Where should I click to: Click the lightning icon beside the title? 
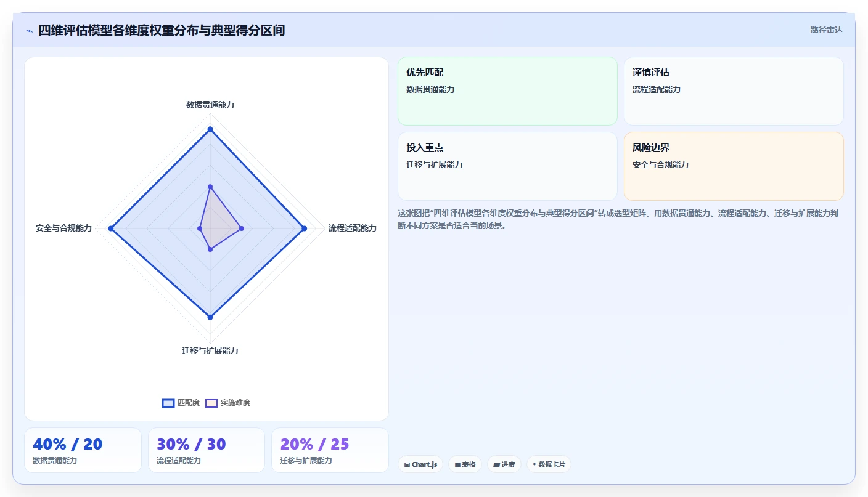point(29,31)
